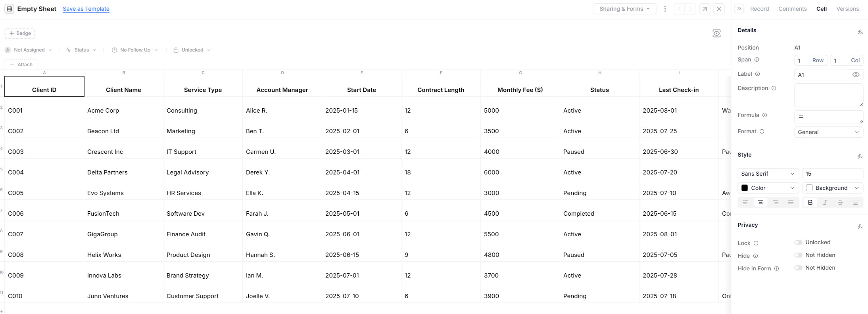Set text alignment to left
Image resolution: width=868 pixels, height=314 pixels.
click(x=745, y=202)
